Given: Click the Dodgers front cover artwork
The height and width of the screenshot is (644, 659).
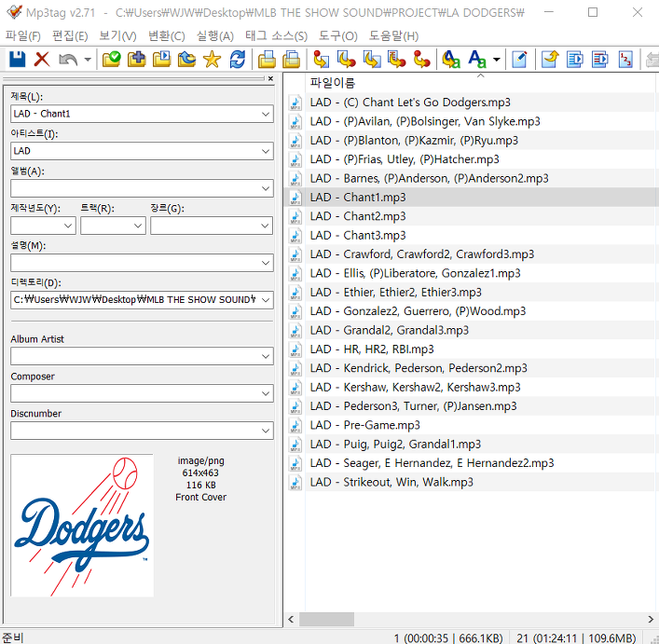Looking at the screenshot, I should (82, 525).
